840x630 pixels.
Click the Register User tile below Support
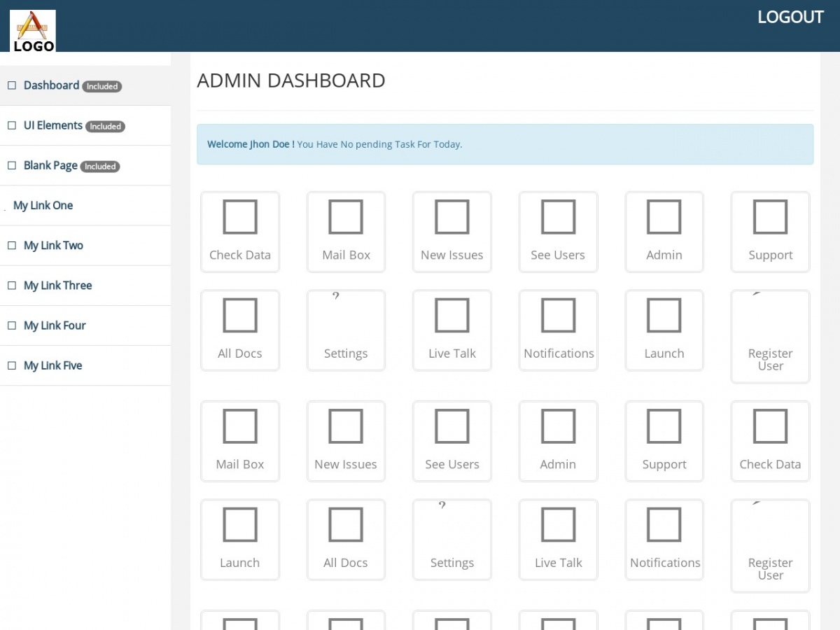click(770, 337)
